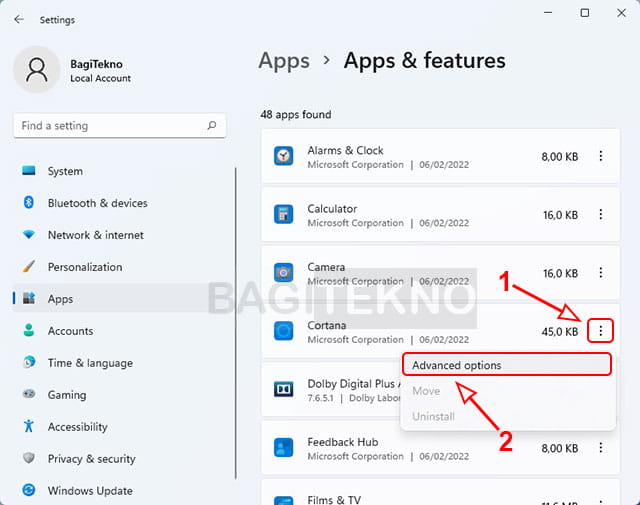Select Move in the context menu
This screenshot has width=640, height=505.
[426, 391]
